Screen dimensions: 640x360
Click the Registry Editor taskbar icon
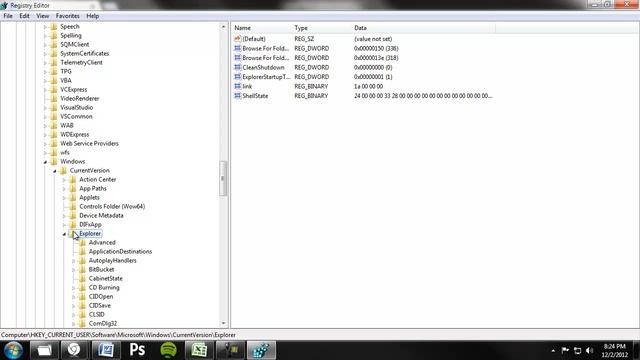[x=261, y=350]
